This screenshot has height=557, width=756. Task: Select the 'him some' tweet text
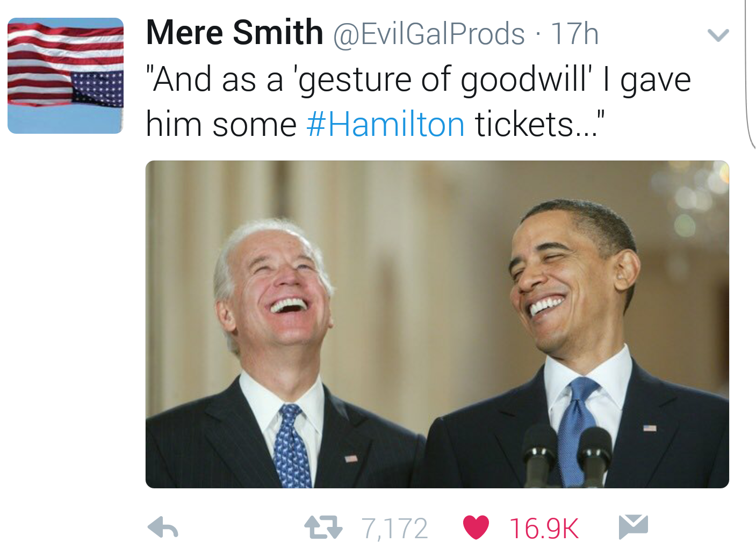point(221,125)
